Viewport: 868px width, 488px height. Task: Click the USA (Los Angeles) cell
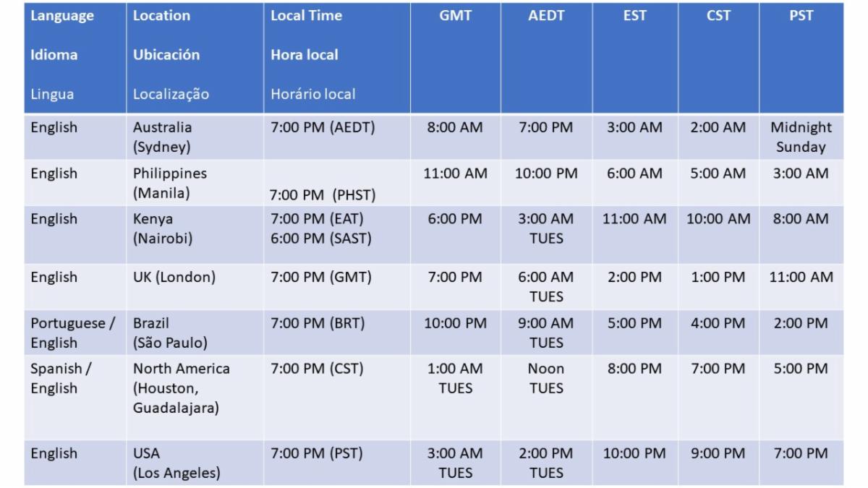coord(176,463)
